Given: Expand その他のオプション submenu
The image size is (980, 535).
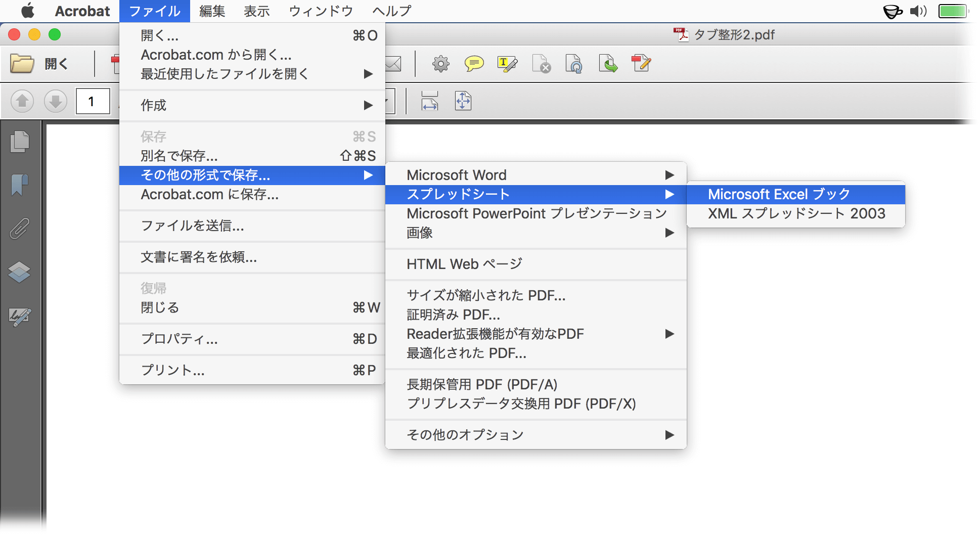Looking at the screenshot, I should [536, 435].
